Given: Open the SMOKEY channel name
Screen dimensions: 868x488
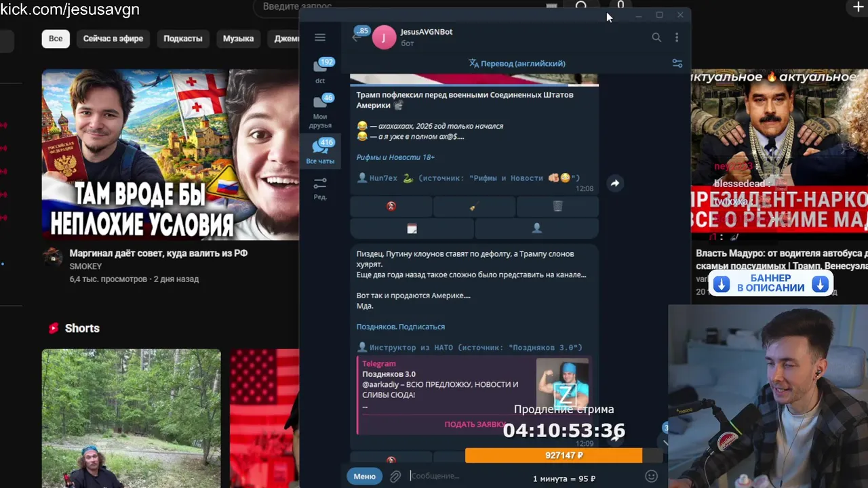Looking at the screenshot, I should tap(85, 266).
